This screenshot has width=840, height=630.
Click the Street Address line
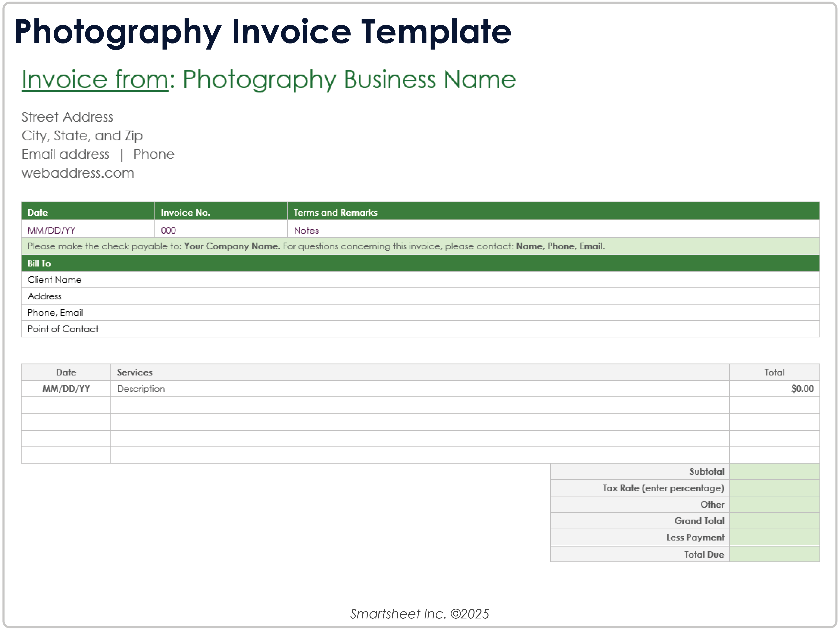[x=67, y=117]
